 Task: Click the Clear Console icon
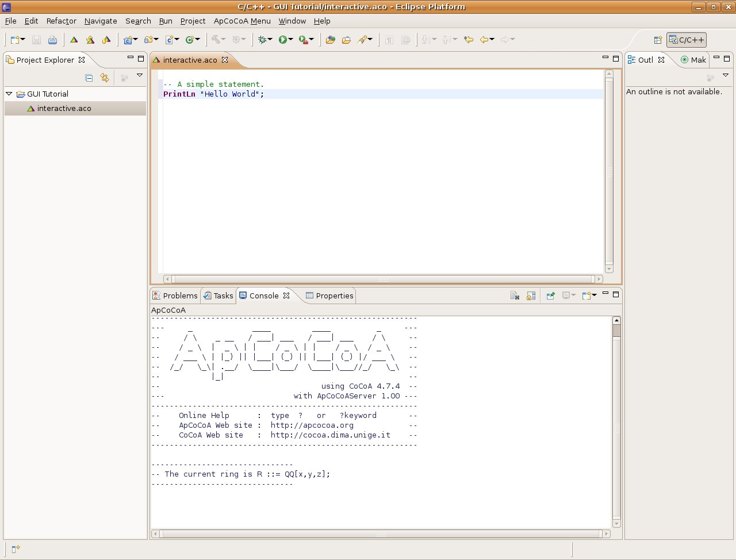point(515,296)
